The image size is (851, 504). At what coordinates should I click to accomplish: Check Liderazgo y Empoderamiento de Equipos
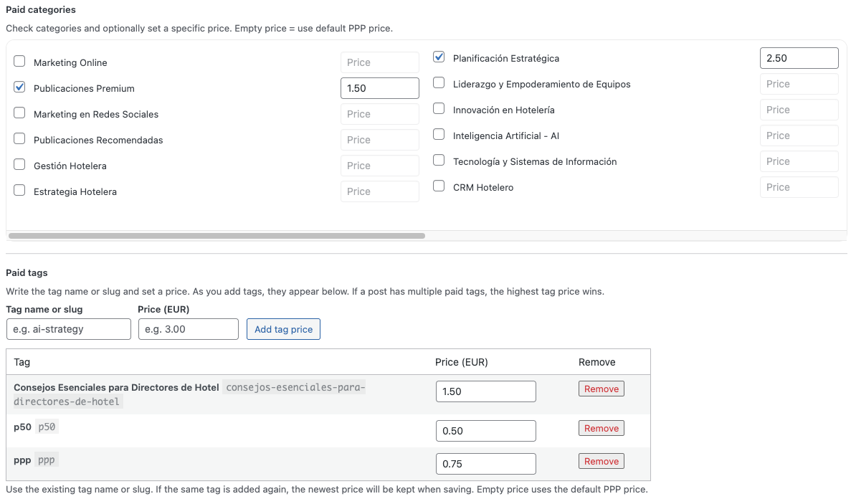pos(438,82)
